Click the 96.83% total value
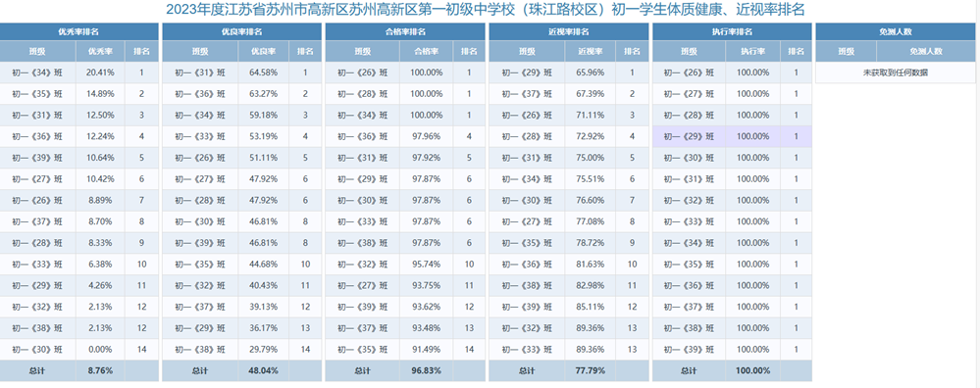This screenshot has height=388, width=980. click(427, 370)
